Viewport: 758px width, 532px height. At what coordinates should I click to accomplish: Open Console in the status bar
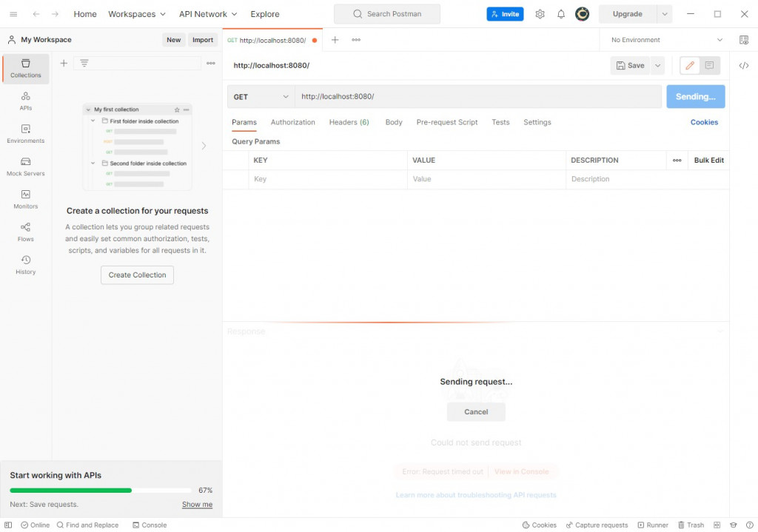pos(150,525)
